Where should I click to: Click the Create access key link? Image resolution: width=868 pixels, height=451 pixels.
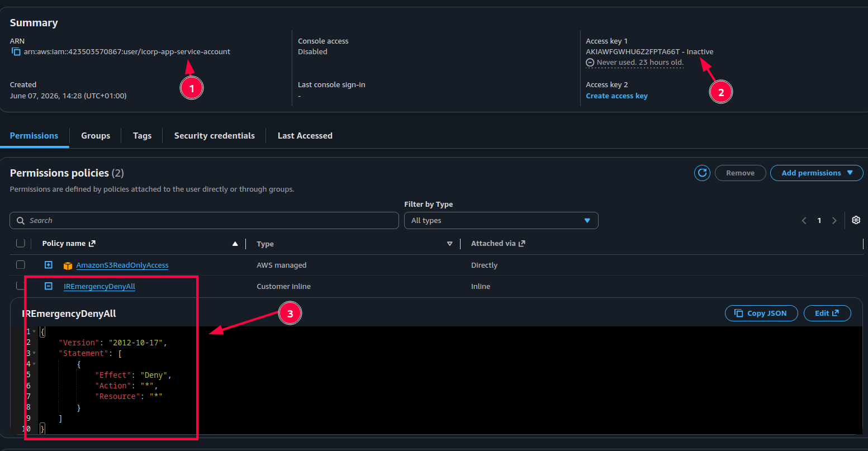click(616, 96)
